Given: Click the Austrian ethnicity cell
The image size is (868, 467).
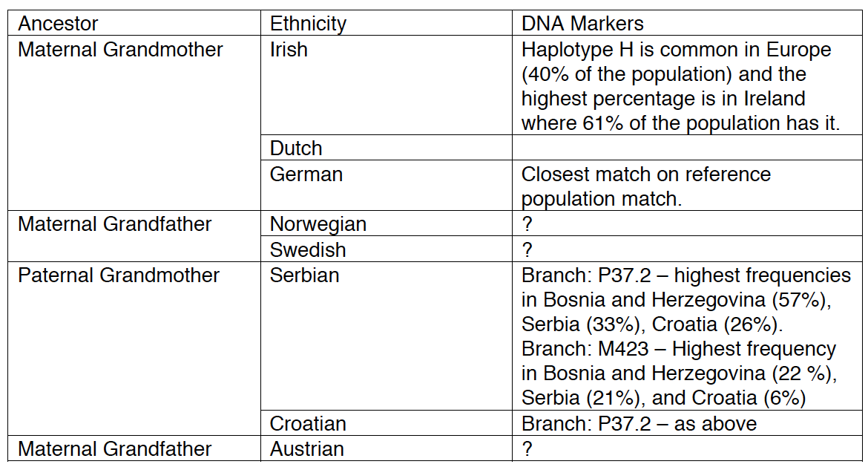Looking at the screenshot, I should pos(387,448).
